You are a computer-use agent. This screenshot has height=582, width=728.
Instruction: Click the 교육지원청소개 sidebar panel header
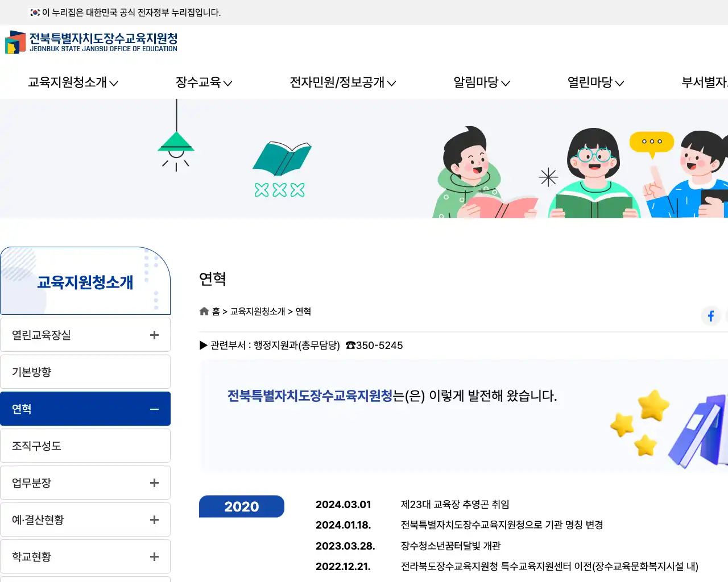tap(84, 281)
